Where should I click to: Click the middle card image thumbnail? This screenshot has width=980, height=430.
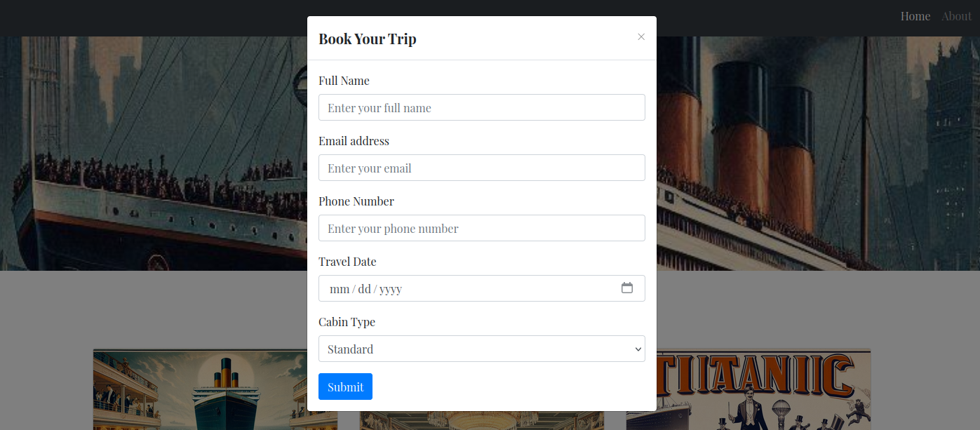[481, 420]
